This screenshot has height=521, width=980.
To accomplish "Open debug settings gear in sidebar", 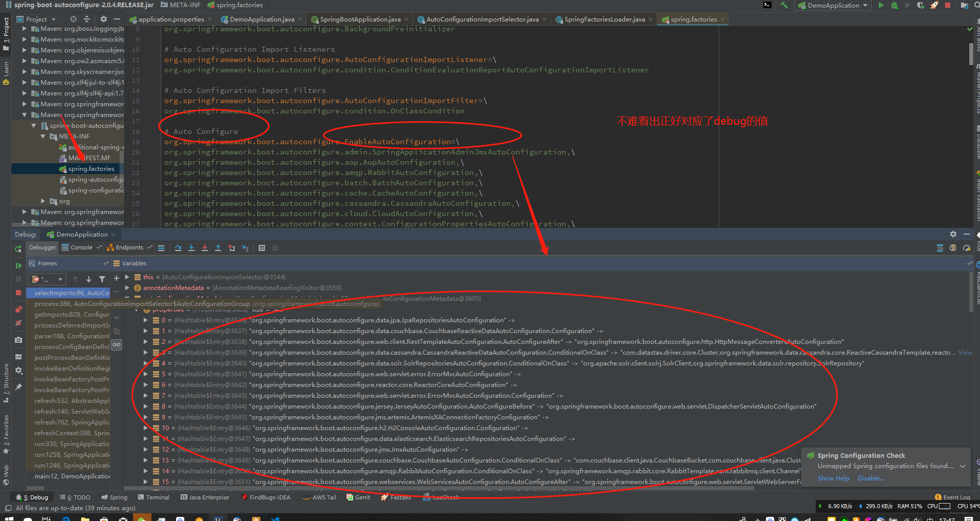I will click(18, 370).
